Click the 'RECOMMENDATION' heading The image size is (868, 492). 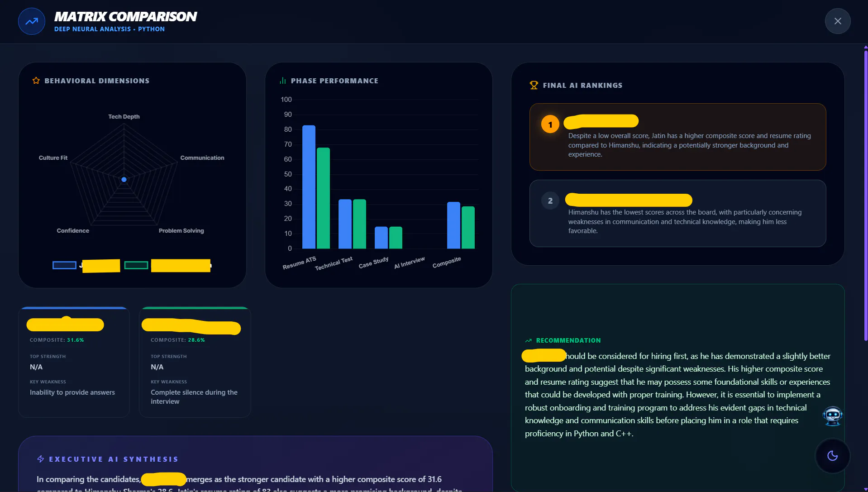click(x=568, y=340)
